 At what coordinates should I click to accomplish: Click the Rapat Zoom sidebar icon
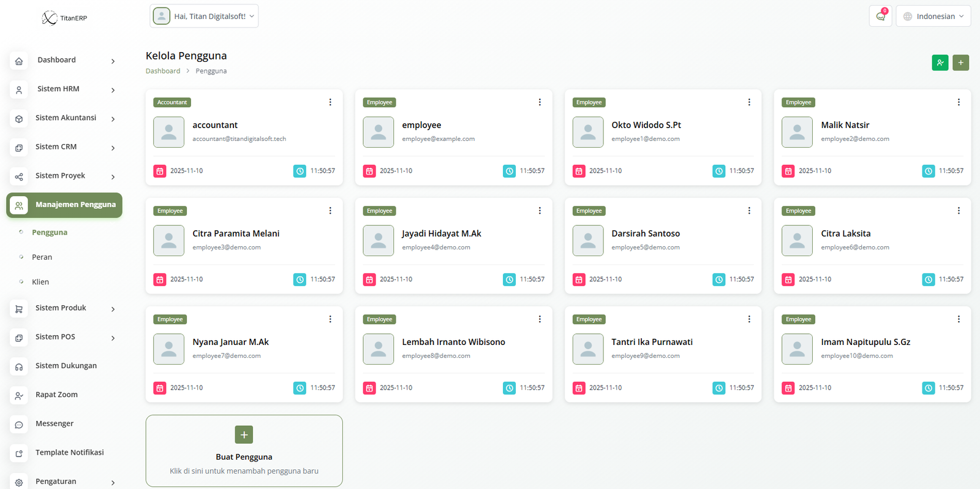point(19,395)
